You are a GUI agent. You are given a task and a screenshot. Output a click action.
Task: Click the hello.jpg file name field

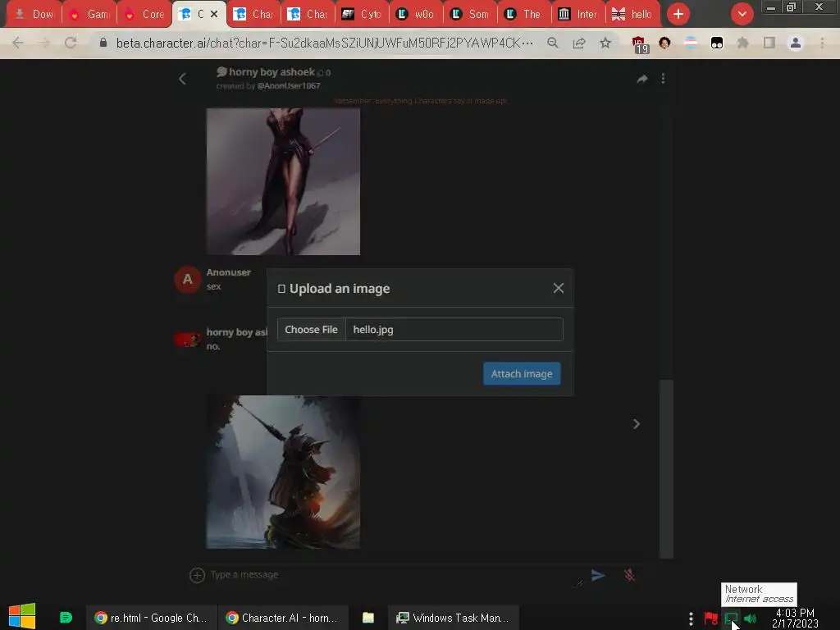(x=454, y=330)
